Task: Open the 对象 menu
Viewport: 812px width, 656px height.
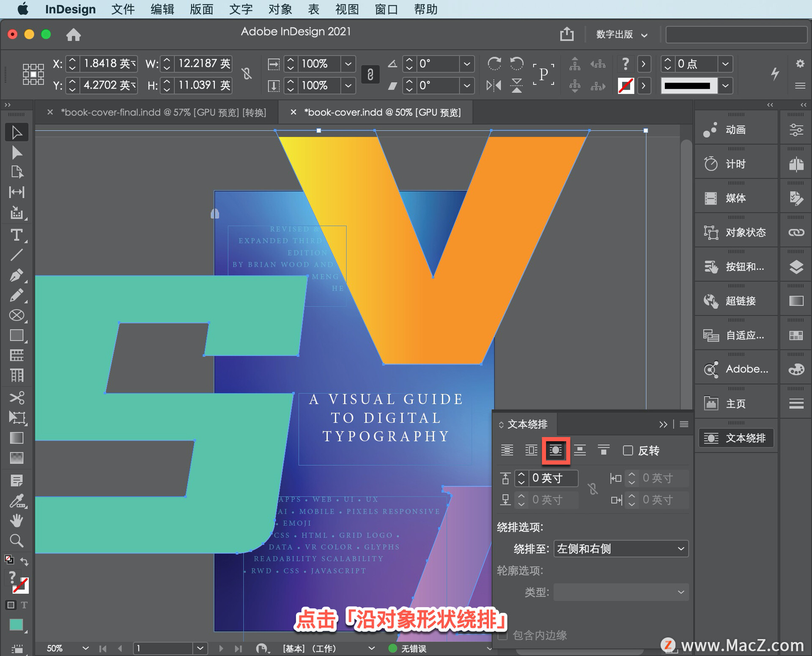Action: click(280, 9)
